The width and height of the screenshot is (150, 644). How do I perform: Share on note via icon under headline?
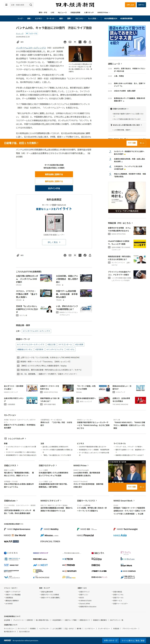click(x=75, y=42)
